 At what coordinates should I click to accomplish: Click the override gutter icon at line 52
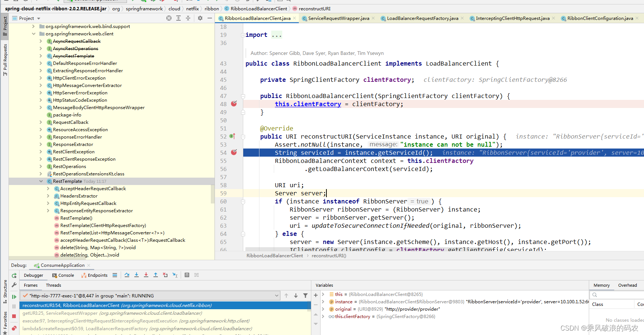click(x=232, y=136)
